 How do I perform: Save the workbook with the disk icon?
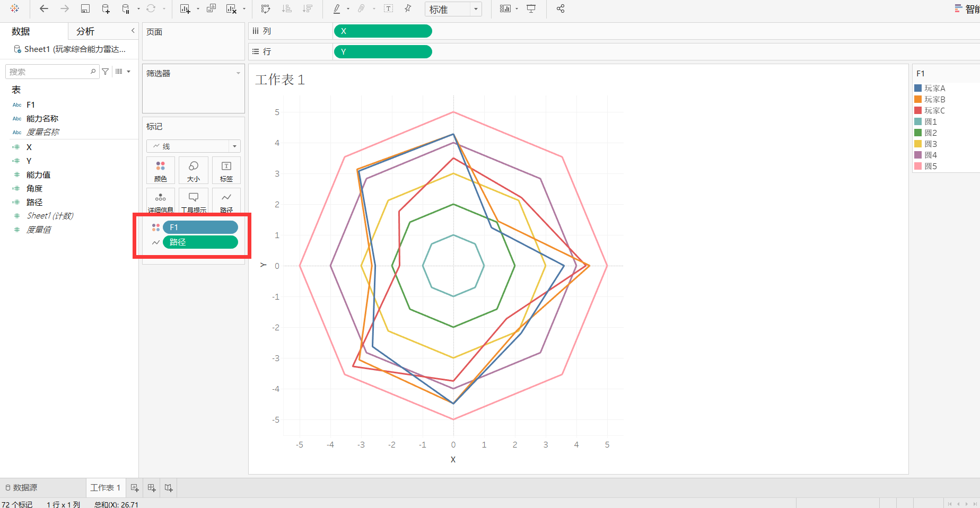point(85,8)
